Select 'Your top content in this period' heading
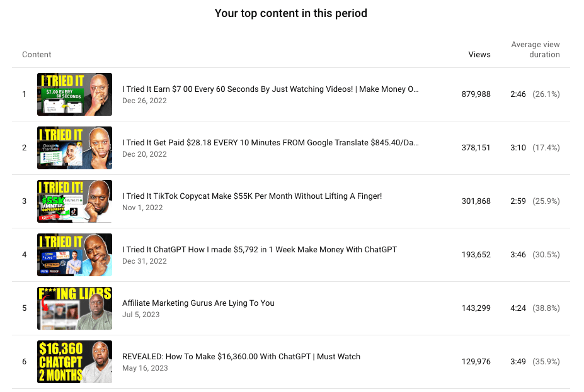Screen dimensions: 584x392 (291, 13)
